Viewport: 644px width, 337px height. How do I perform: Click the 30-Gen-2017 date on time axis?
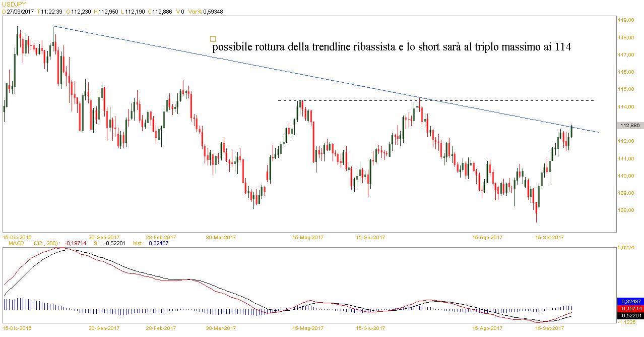104,237
